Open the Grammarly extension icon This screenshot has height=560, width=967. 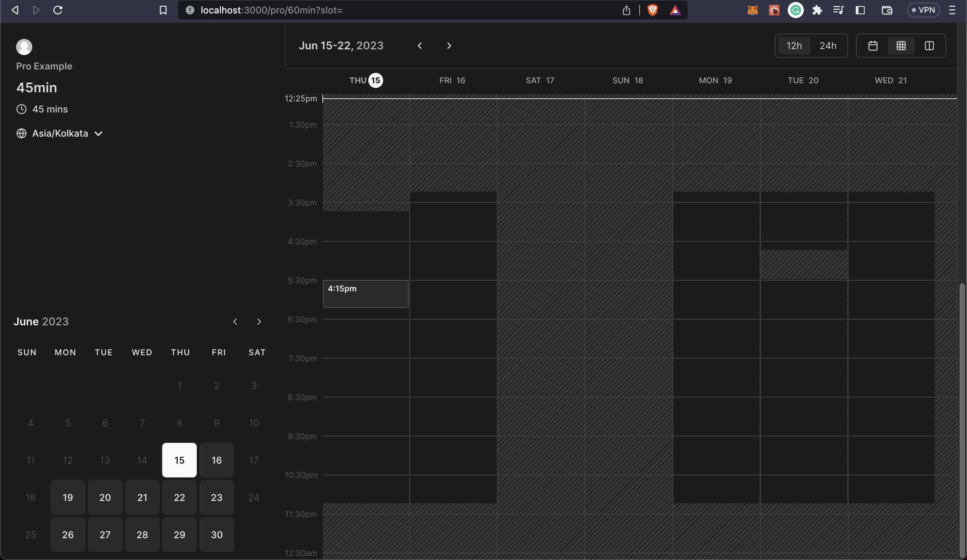coord(795,10)
